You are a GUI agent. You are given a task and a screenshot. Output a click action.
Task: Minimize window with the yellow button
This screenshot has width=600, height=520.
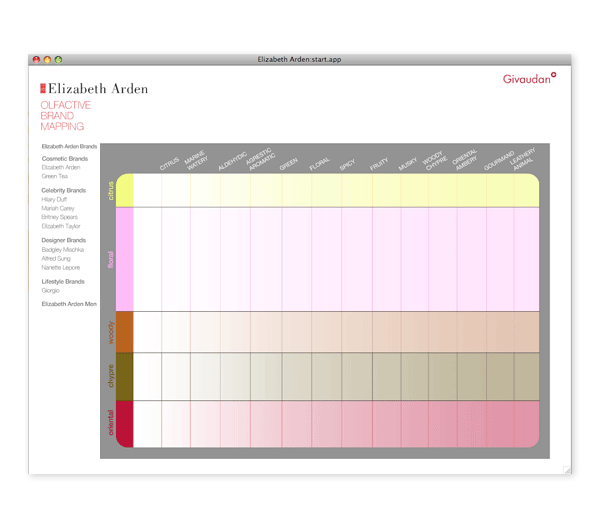click(47, 59)
